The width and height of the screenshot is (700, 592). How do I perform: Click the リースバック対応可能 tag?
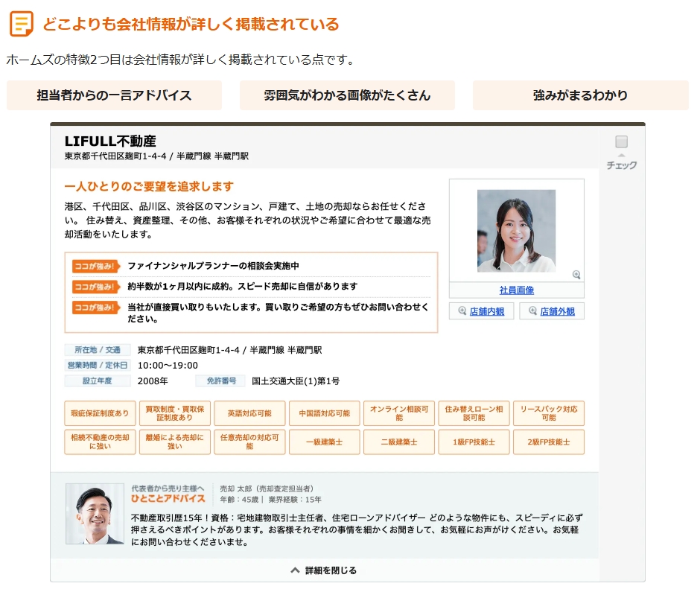click(x=549, y=413)
